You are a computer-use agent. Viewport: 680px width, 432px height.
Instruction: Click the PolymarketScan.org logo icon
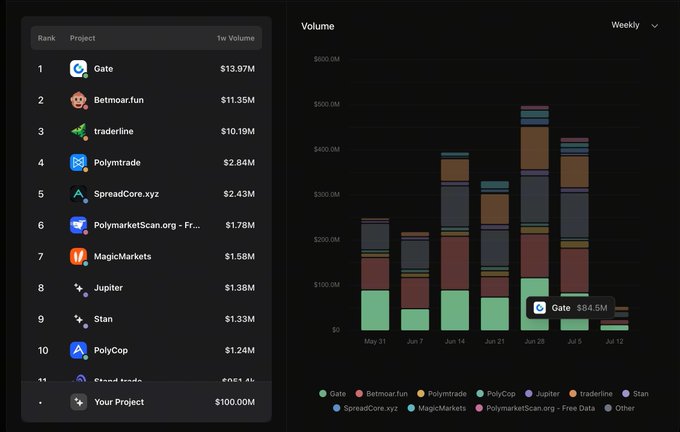[x=78, y=225]
